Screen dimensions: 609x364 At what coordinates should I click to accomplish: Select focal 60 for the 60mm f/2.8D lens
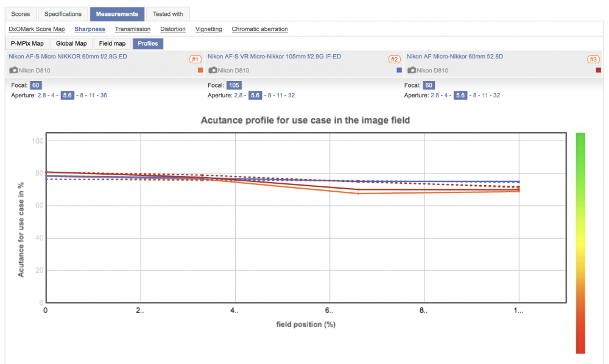tap(429, 85)
